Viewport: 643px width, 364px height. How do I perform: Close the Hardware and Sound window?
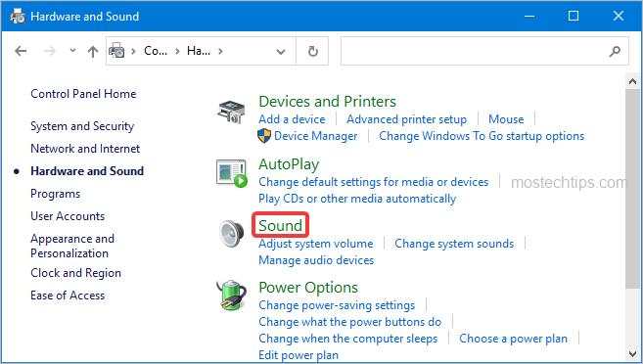[618, 17]
